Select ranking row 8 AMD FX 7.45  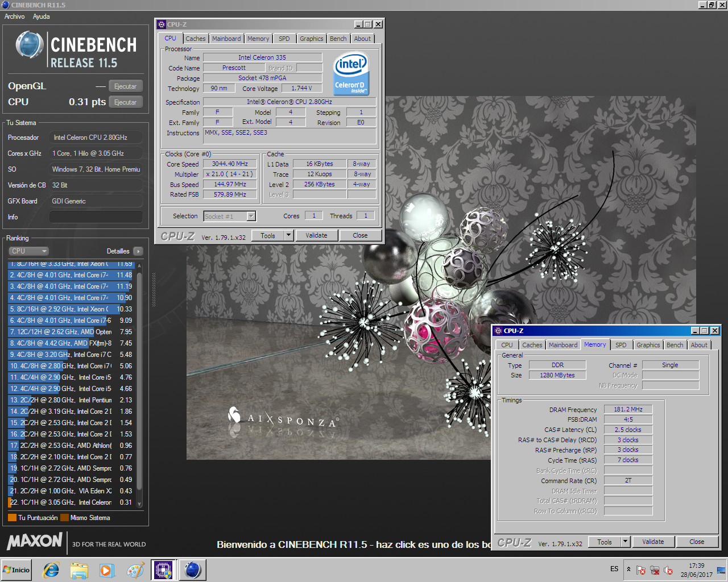71,343
